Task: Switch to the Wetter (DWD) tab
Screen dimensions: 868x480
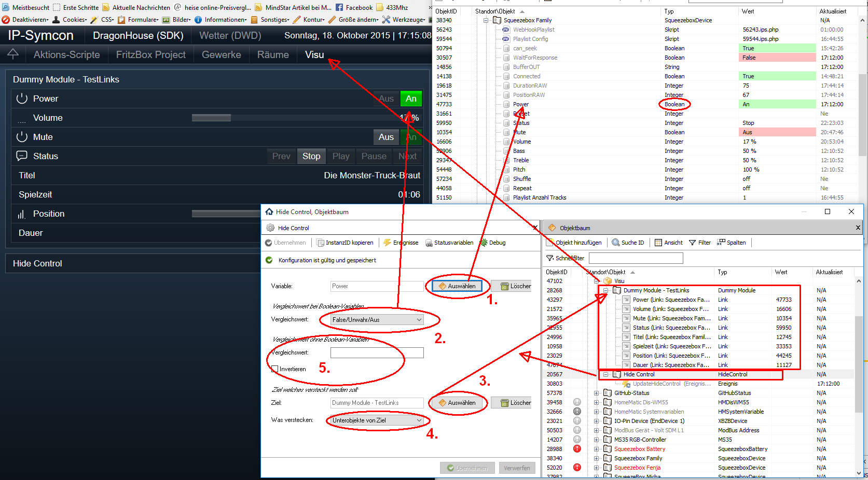Action: pyautogui.click(x=230, y=35)
